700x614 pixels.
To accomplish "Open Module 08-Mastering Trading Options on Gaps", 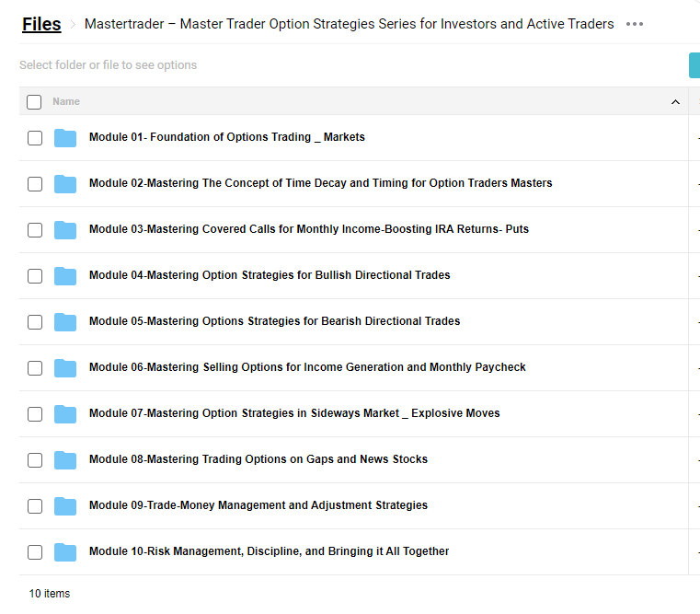I will click(258, 459).
